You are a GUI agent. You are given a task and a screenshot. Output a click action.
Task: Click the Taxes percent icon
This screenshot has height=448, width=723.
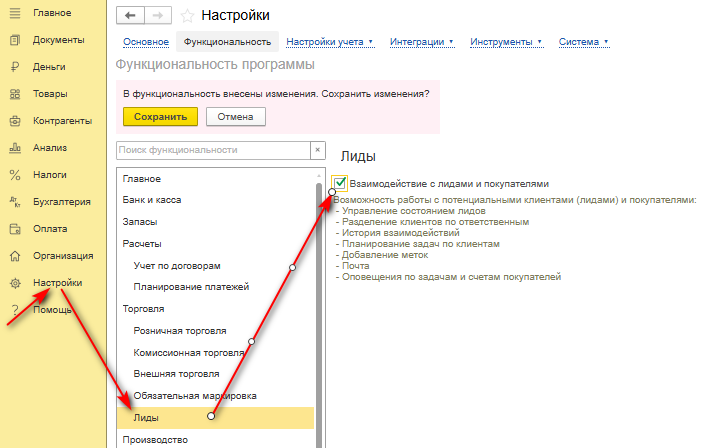tap(15, 174)
